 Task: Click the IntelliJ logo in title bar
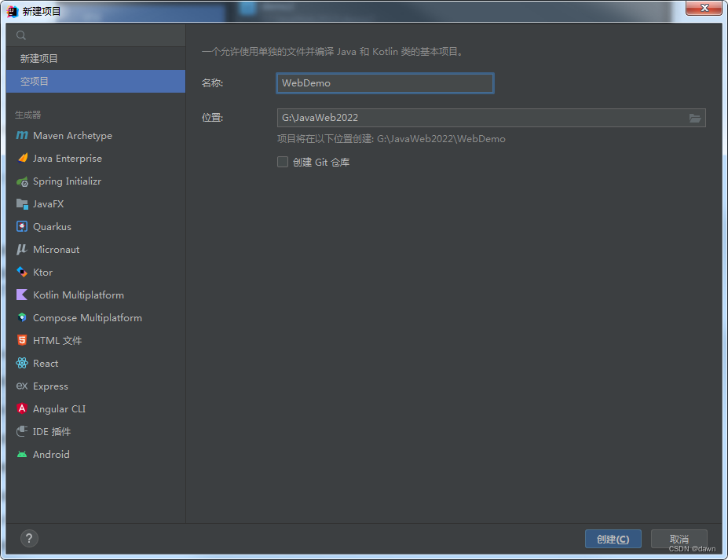(13, 11)
